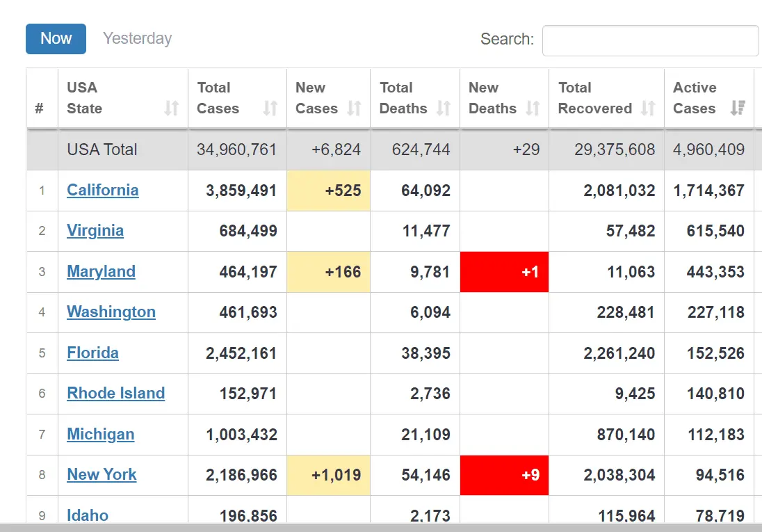Toggle Active Cases descending sort icon
This screenshot has height=532, width=762.
point(738,108)
